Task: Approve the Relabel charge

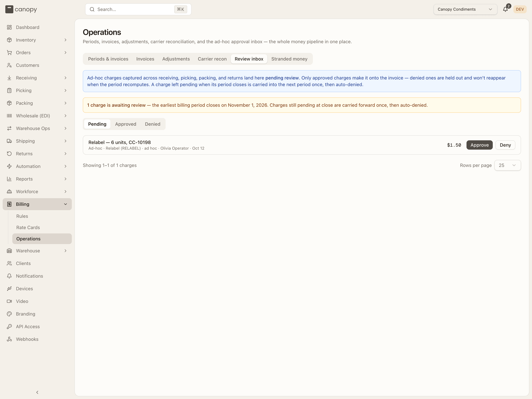Action: tap(479, 145)
